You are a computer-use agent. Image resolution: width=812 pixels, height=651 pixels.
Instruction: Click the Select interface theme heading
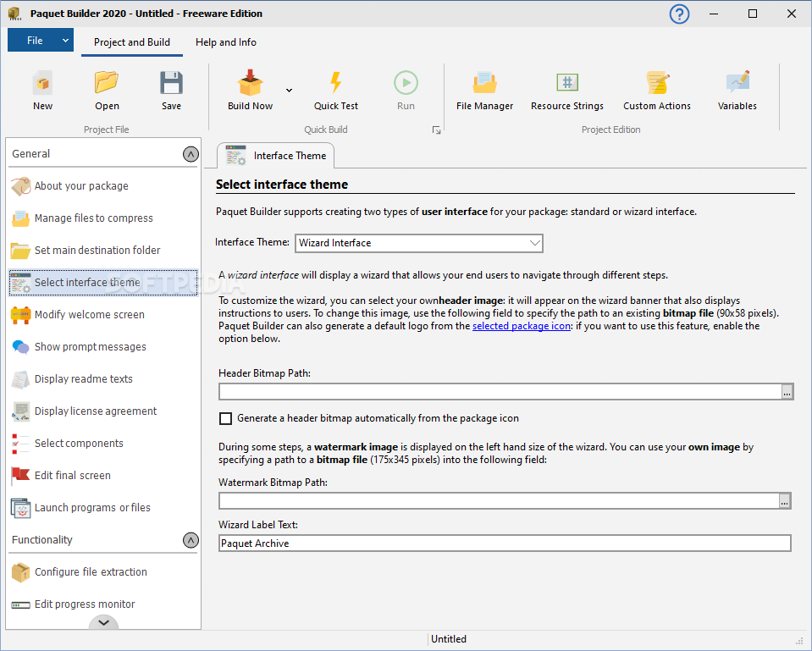282,185
